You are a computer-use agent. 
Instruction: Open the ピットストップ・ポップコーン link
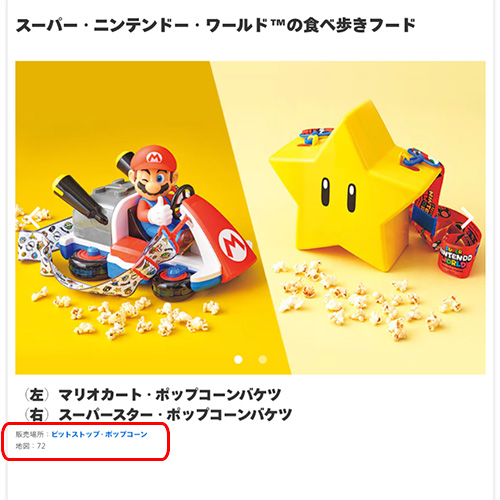pos(99,434)
